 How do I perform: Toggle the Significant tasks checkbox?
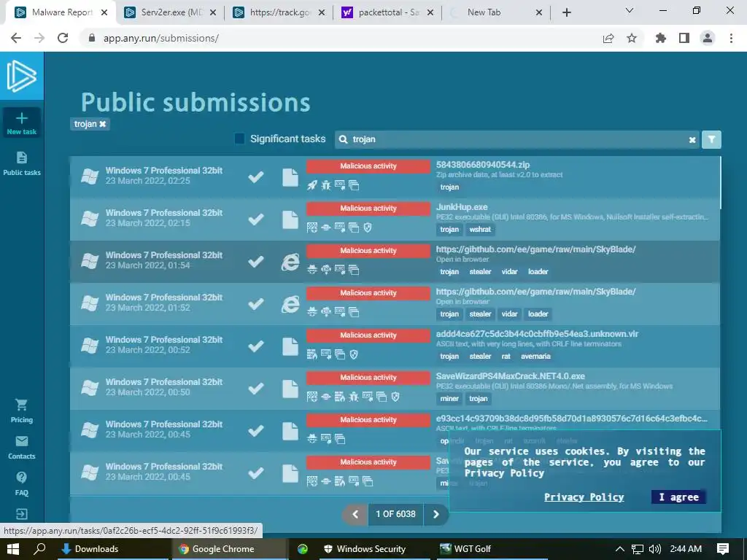(239, 139)
